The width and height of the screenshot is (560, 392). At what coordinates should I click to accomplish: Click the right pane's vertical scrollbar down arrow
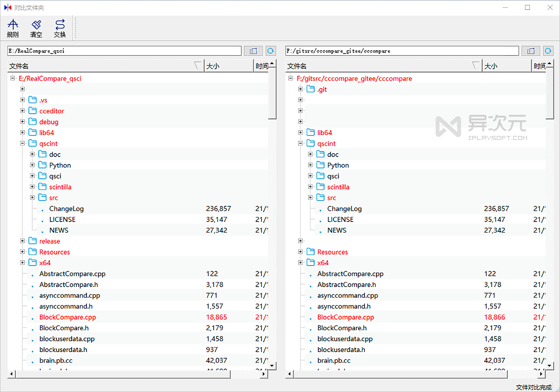(549, 365)
